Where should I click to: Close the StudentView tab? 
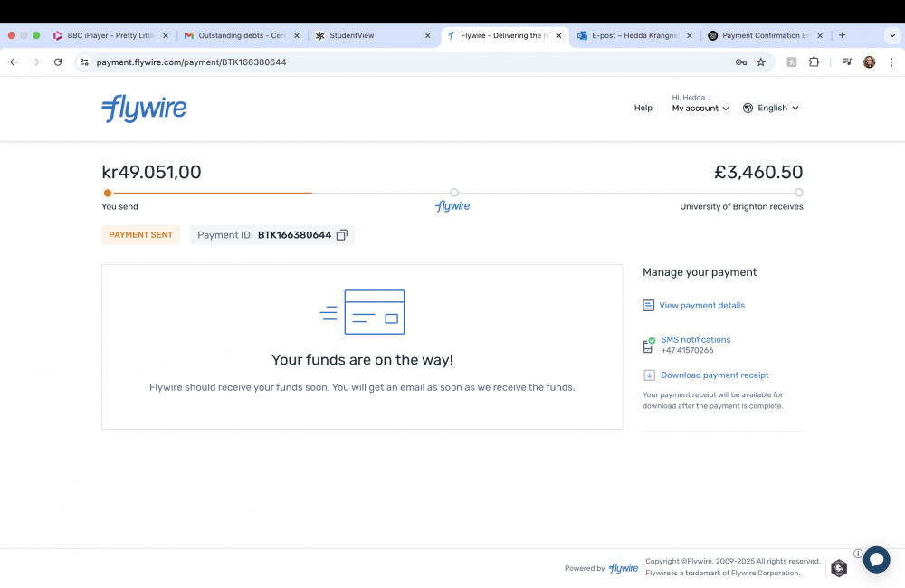pyautogui.click(x=428, y=35)
